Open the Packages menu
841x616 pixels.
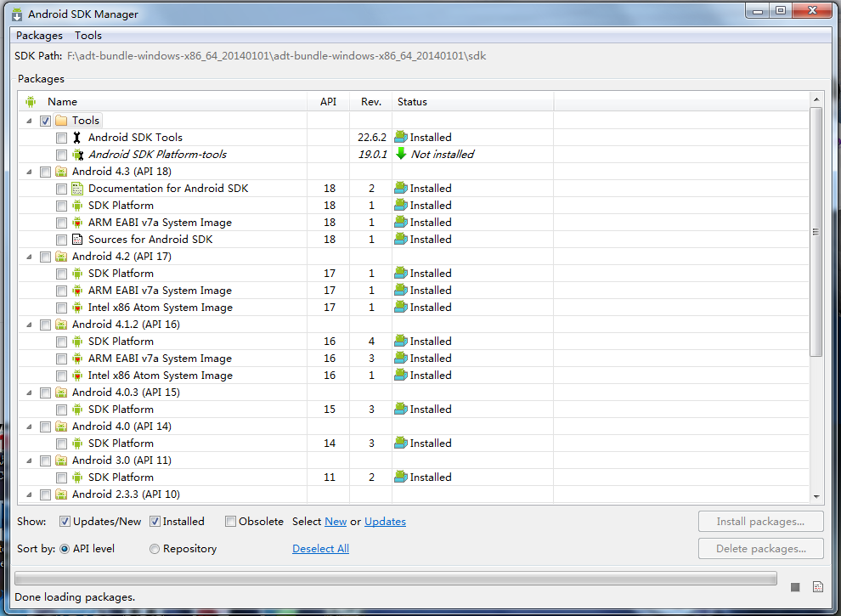[39, 36]
